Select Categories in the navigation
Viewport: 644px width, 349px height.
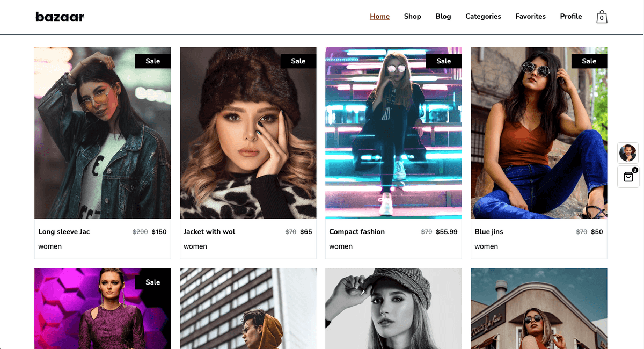click(483, 17)
